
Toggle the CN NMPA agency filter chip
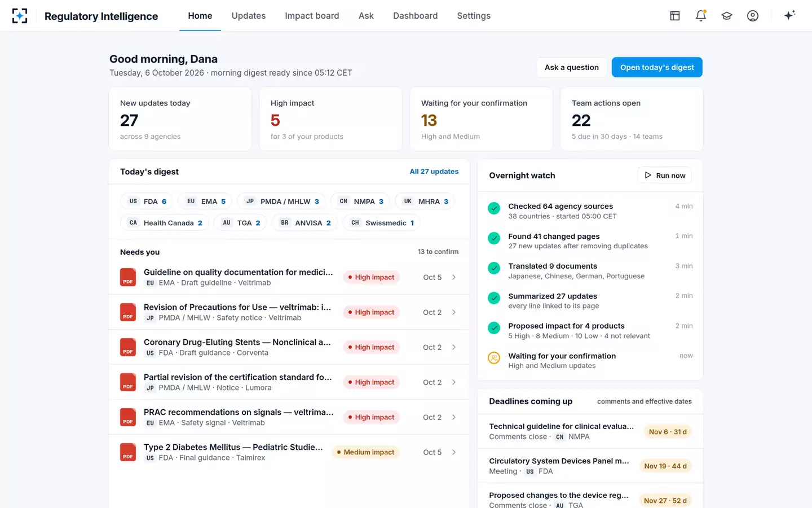pyautogui.click(x=361, y=202)
